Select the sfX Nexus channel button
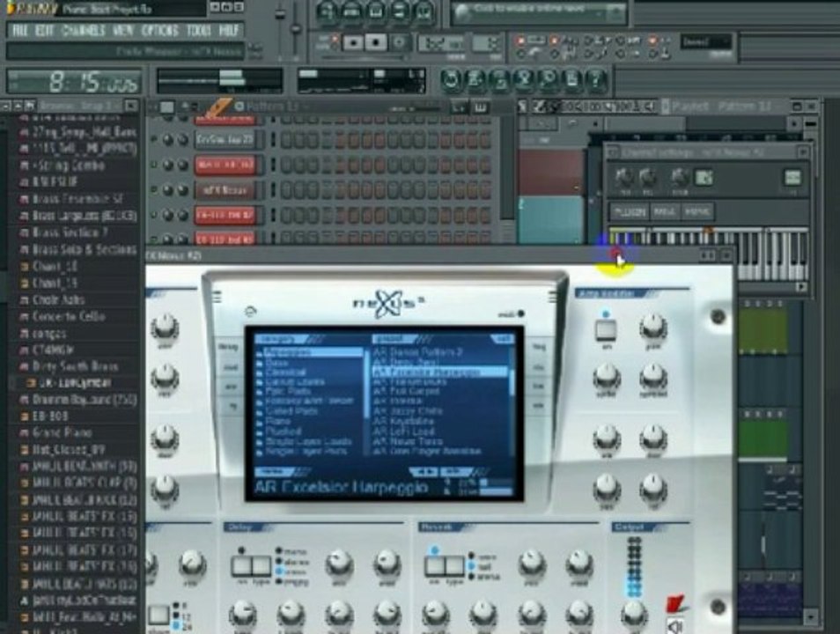This screenshot has width=840, height=634. coord(225,189)
